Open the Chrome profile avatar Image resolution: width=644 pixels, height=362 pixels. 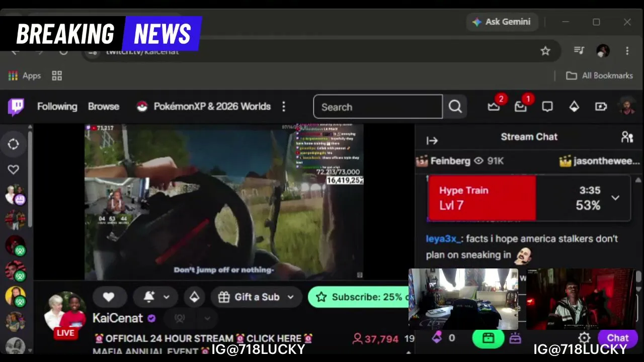[603, 51]
